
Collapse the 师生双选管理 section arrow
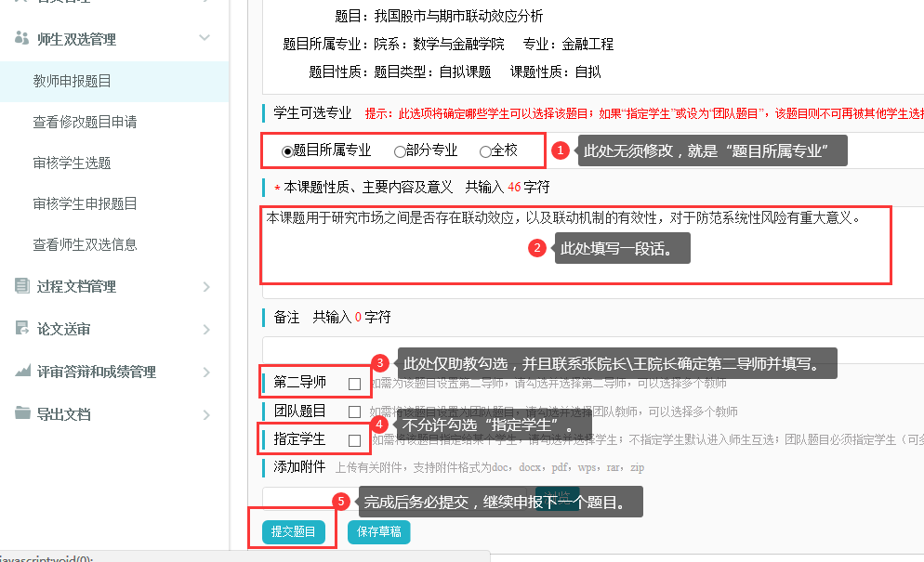[x=205, y=39]
